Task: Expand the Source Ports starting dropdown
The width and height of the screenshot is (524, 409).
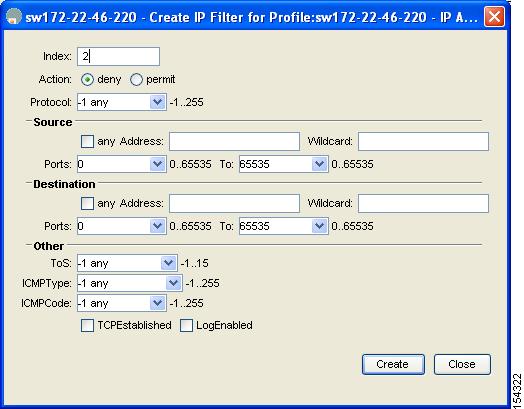Action: (158, 164)
